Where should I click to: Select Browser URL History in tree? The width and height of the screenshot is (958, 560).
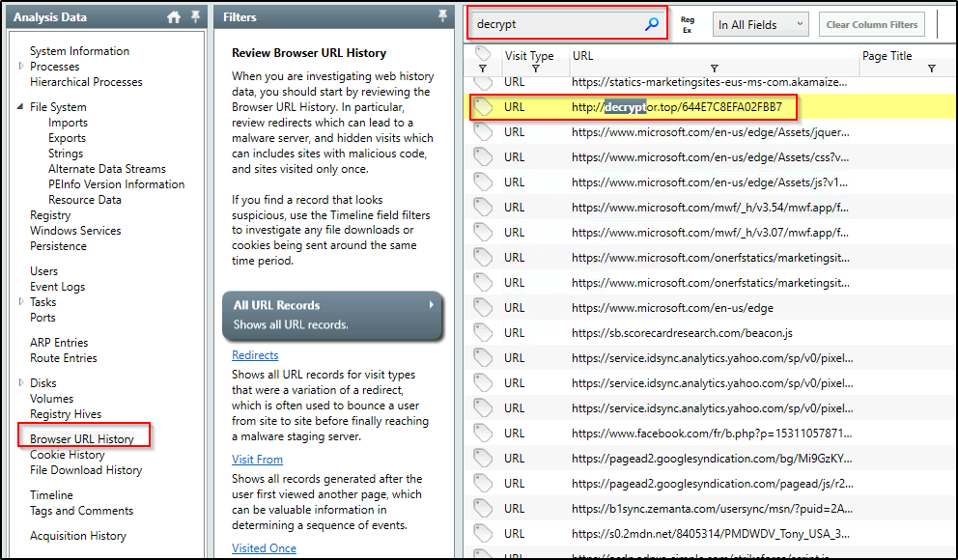tap(82, 439)
